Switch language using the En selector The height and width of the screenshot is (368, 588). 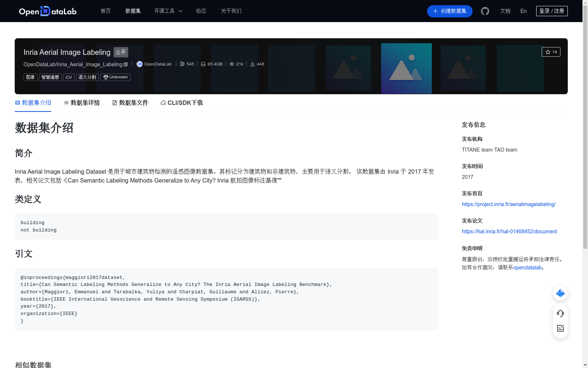[523, 11]
